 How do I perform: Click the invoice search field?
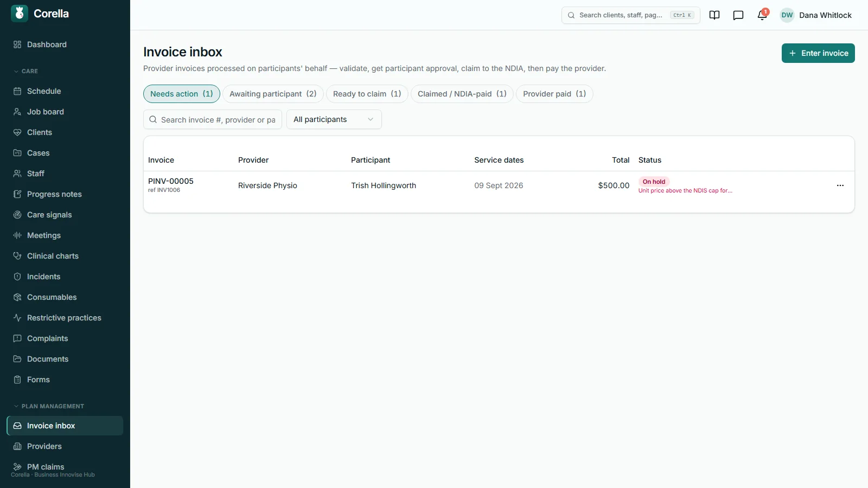pyautogui.click(x=213, y=119)
